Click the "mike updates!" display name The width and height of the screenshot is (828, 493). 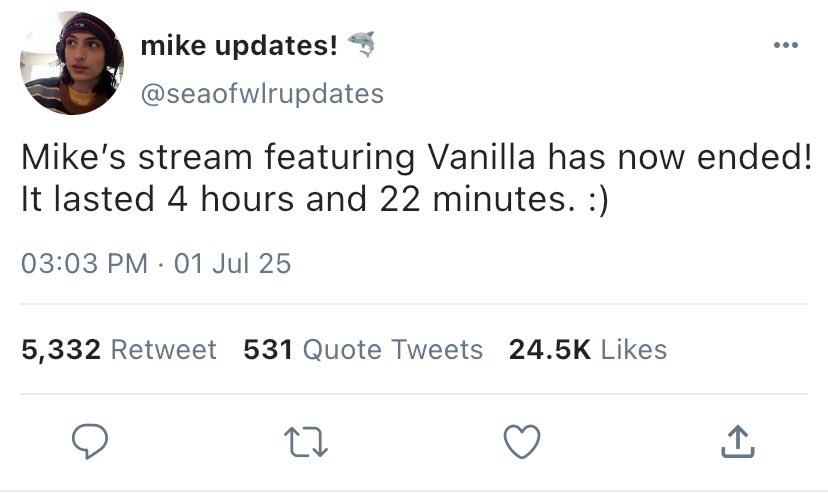tap(238, 45)
